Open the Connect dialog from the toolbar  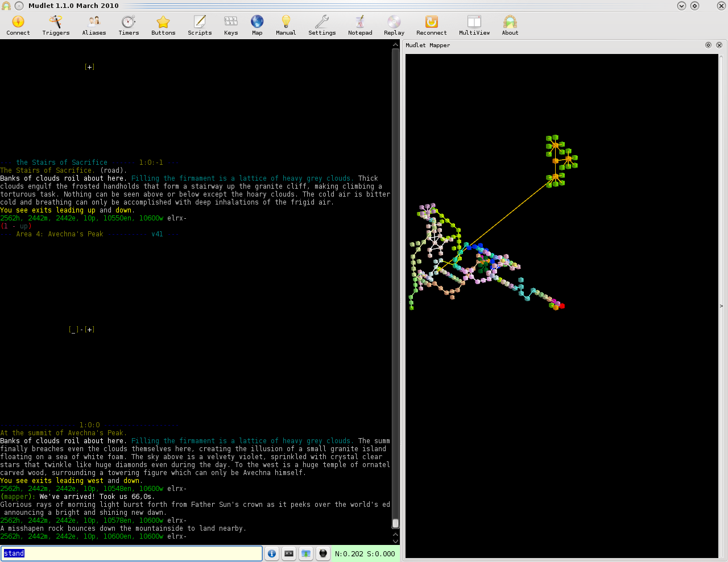[18, 26]
